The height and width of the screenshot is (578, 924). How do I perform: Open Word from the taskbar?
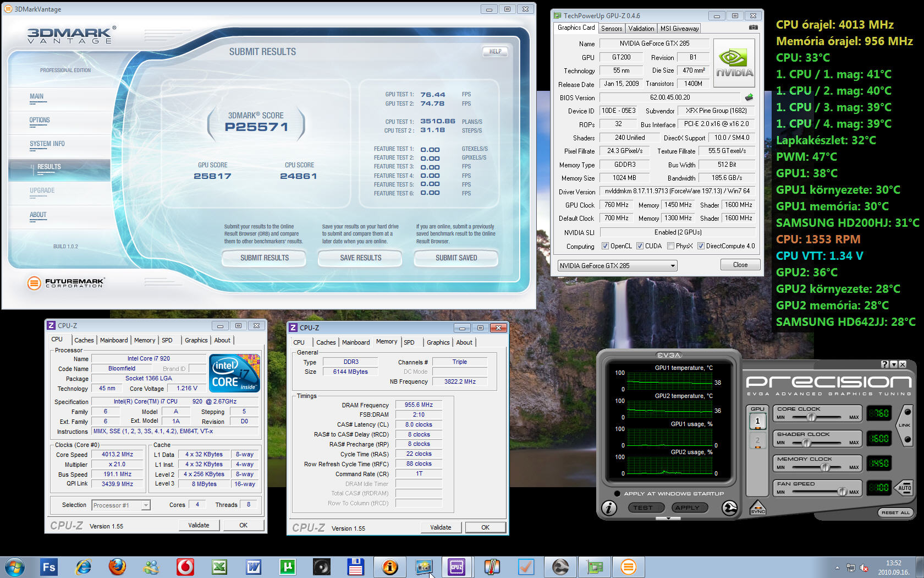tap(254, 567)
